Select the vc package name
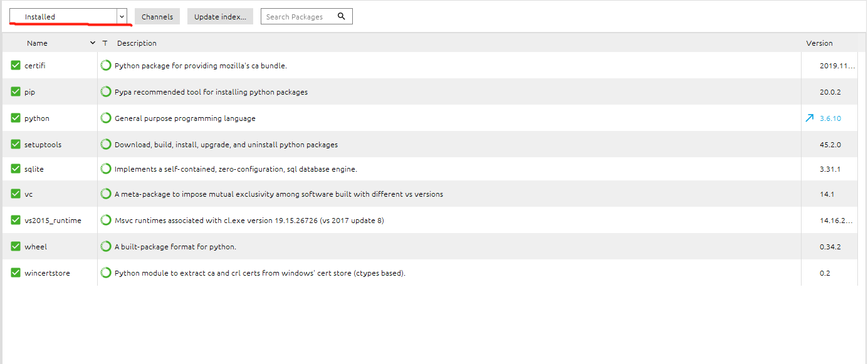This screenshot has height=364, width=868. coord(28,194)
